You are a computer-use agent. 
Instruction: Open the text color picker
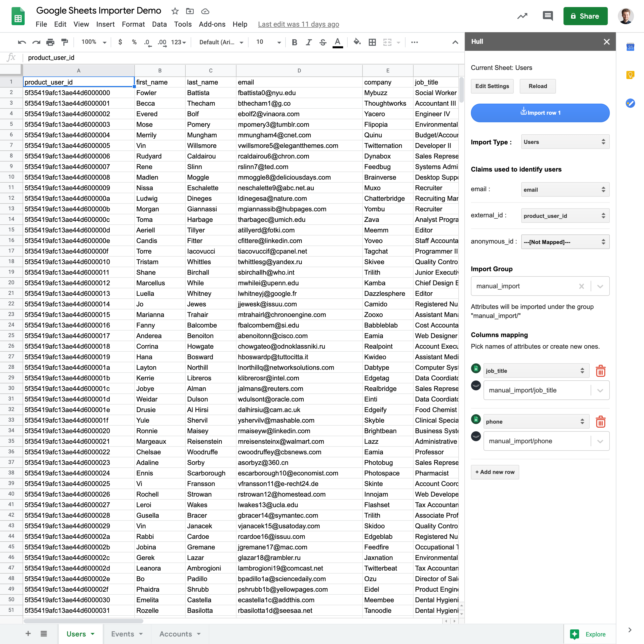(x=337, y=42)
